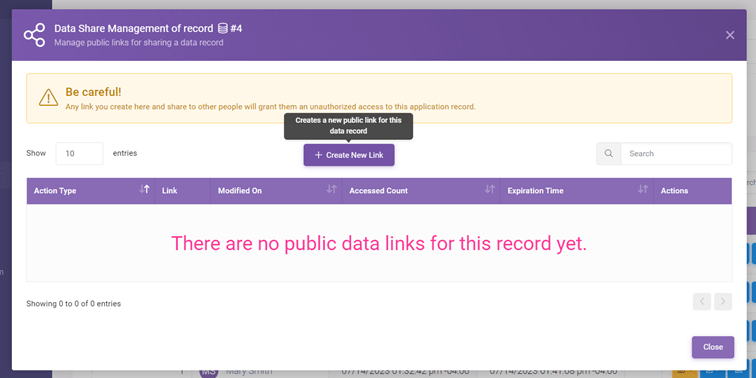
Task: Sort by Expiration Time column
Action: [x=577, y=191]
